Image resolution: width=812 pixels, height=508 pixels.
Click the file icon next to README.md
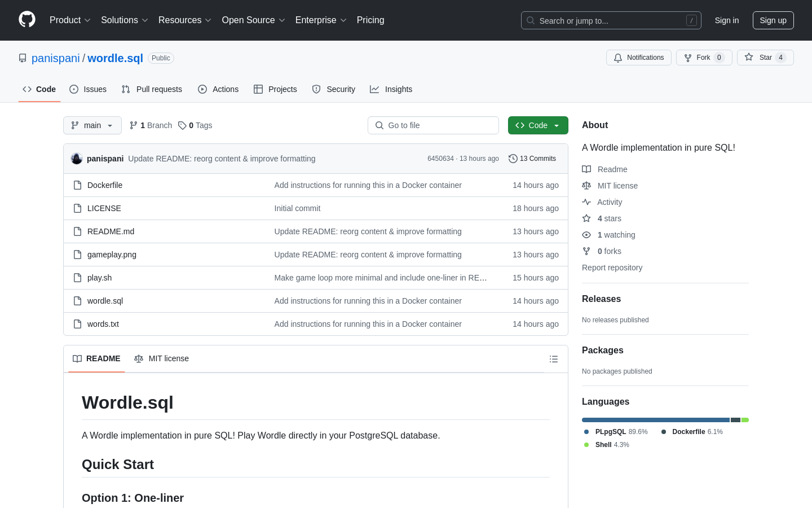pos(78,231)
